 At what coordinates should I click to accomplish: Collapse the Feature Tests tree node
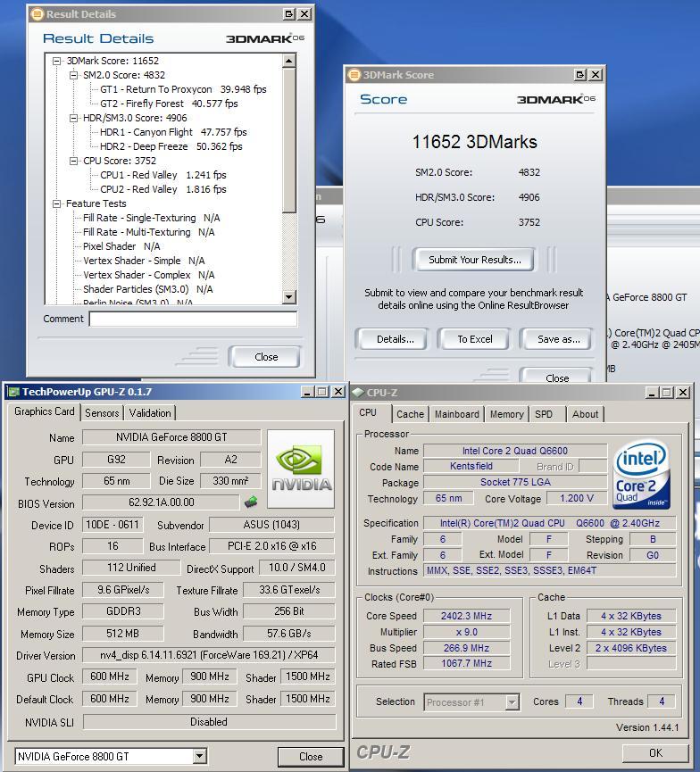point(56,203)
